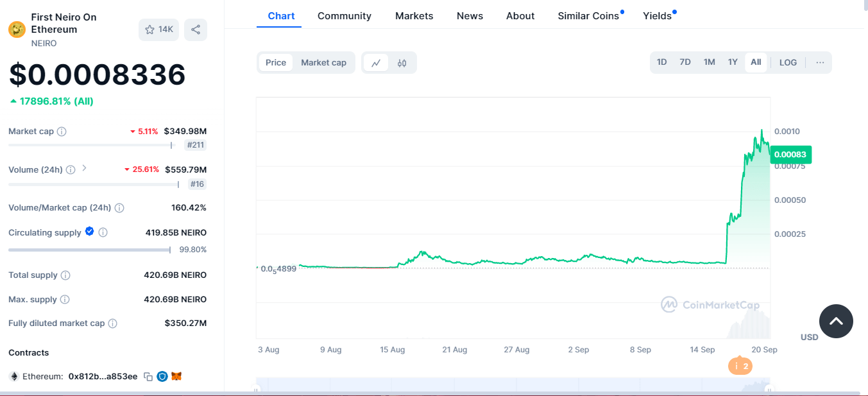Click the NEIRO coin logo icon
868x396 pixels.
tap(17, 30)
